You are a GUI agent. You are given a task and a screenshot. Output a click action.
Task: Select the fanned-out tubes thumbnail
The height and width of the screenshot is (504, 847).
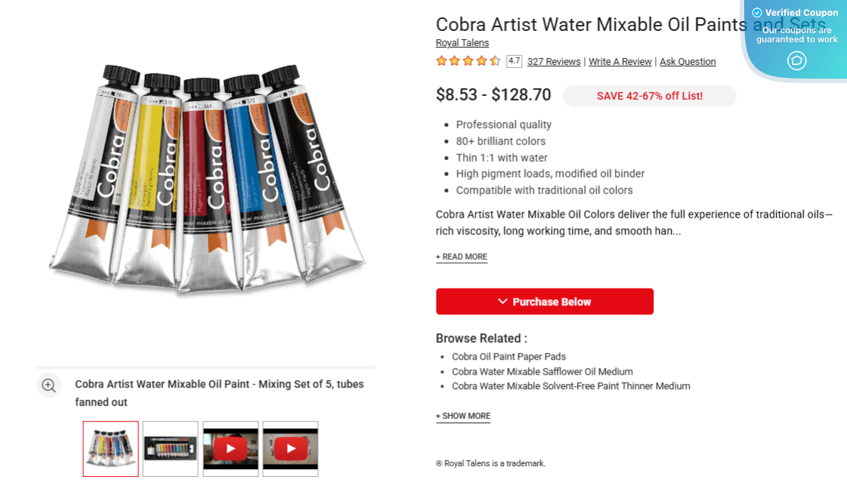[x=111, y=449]
